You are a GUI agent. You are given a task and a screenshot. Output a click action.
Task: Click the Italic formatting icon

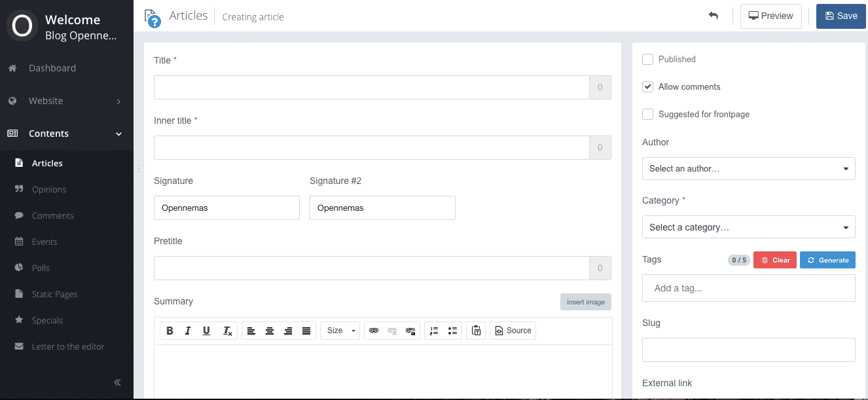click(188, 331)
